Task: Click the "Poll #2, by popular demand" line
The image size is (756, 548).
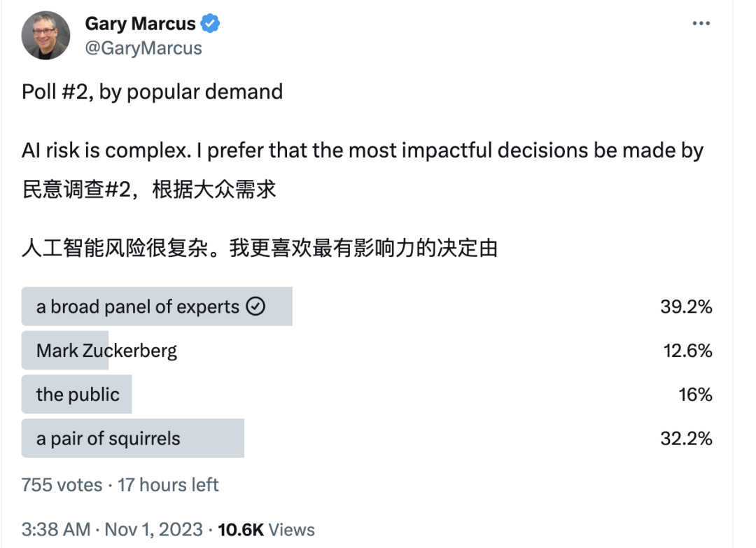Action: pyautogui.click(x=153, y=92)
